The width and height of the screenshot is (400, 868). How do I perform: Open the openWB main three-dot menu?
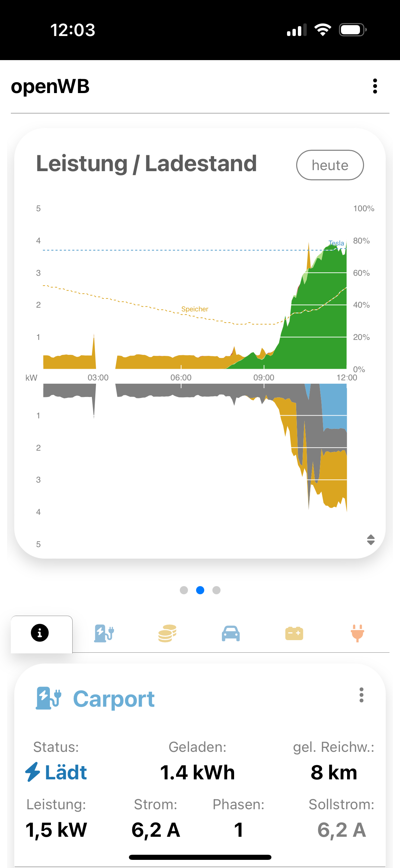point(375,86)
